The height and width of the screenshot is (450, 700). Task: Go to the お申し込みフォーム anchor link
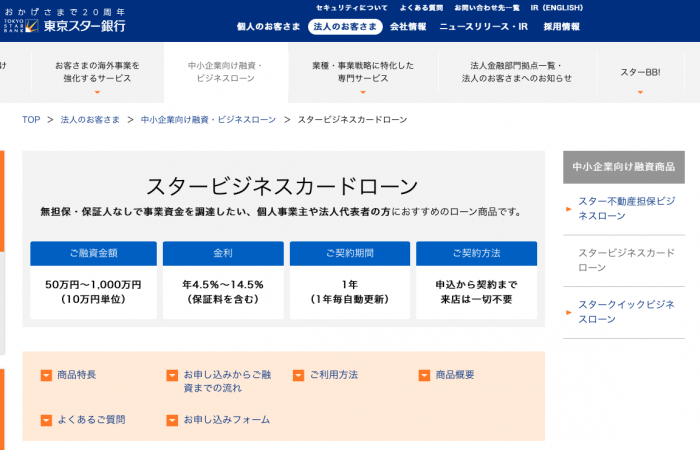[x=227, y=420]
